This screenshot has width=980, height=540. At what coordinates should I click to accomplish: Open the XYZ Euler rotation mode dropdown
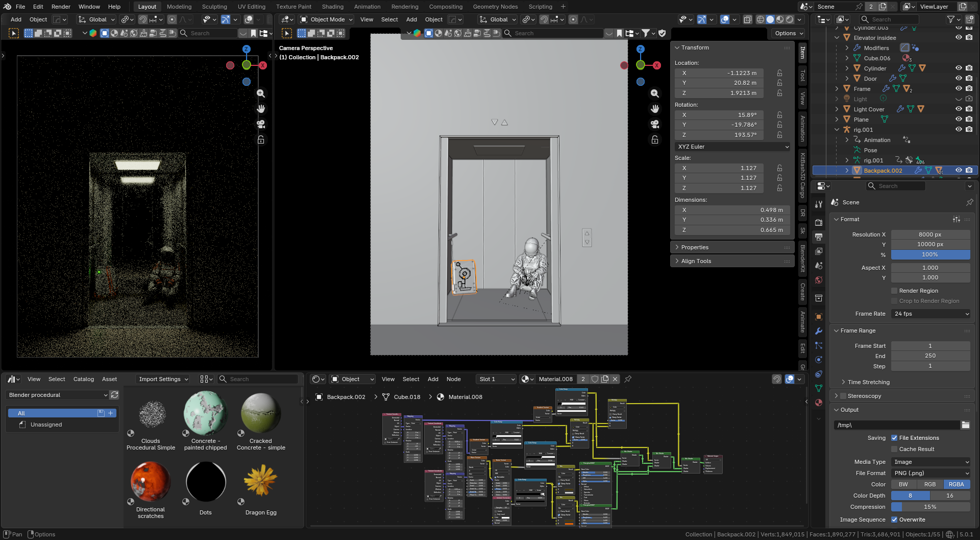[732, 147]
